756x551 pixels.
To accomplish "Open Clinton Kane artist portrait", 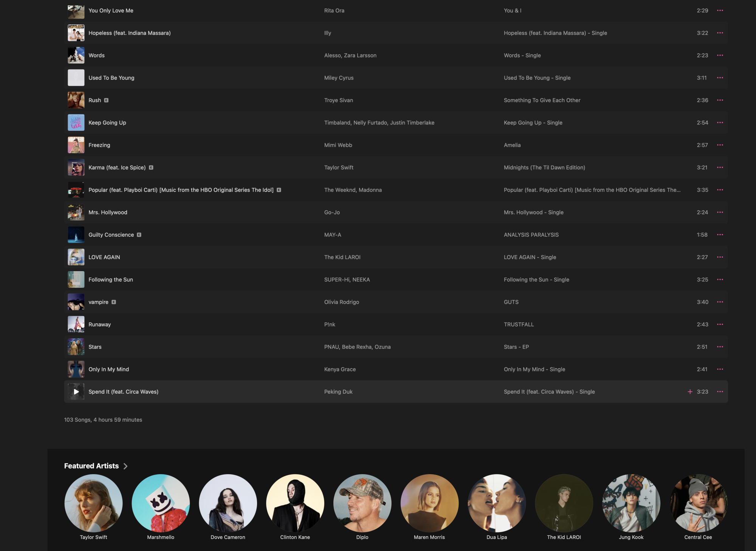I will click(x=295, y=503).
